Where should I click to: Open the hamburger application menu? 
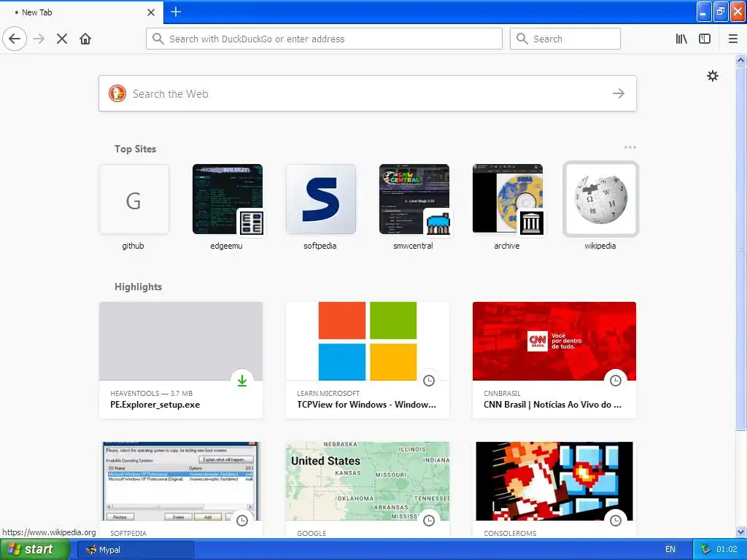tap(733, 39)
